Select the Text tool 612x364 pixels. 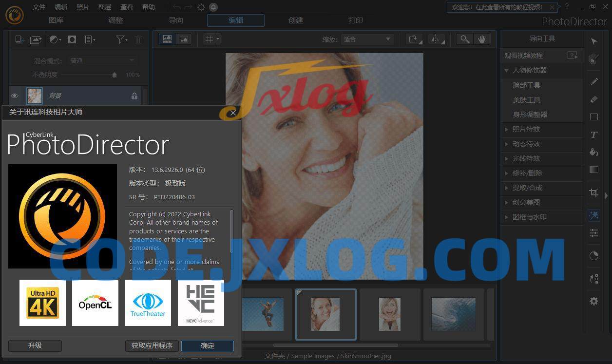click(x=594, y=134)
